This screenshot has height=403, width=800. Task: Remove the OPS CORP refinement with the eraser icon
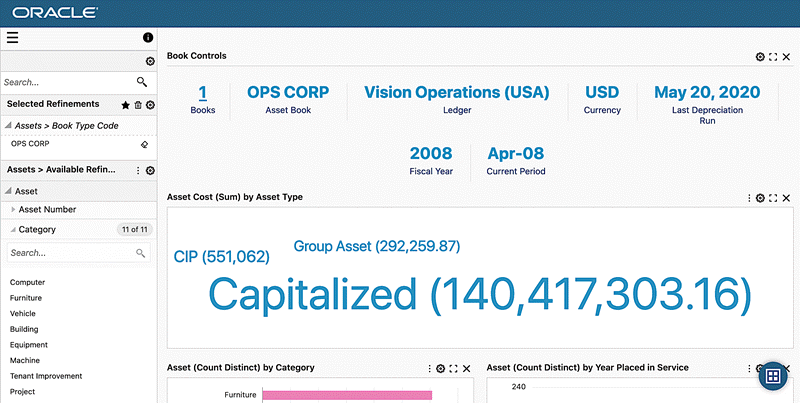(x=144, y=145)
